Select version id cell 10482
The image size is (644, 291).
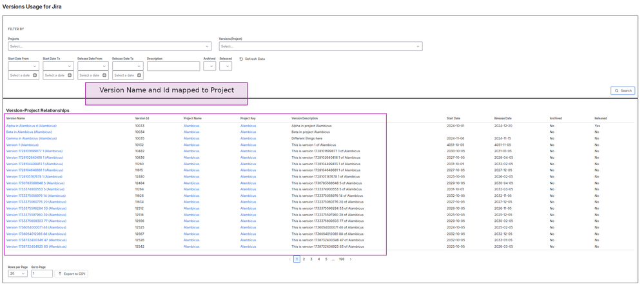tap(140, 151)
